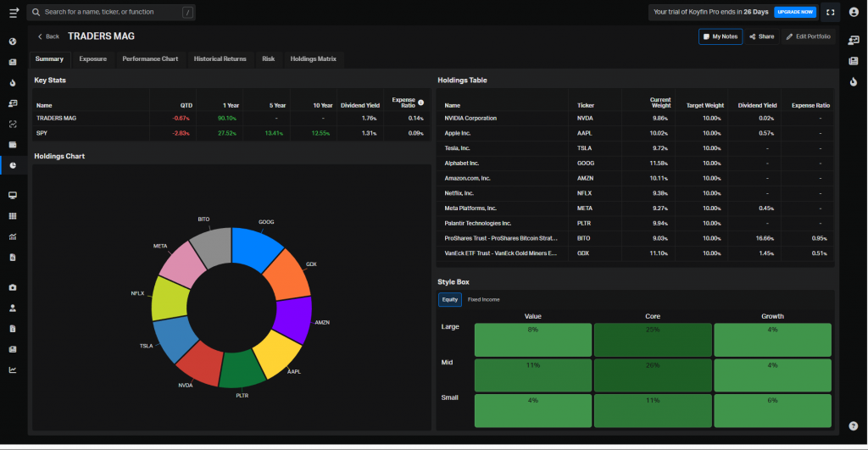
Task: Select the Equity style box toggle
Action: pyautogui.click(x=450, y=299)
